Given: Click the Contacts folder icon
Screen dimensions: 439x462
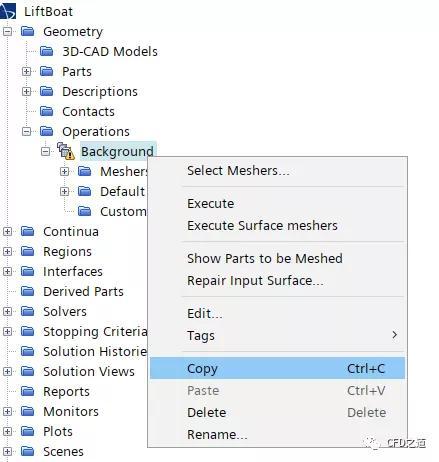Looking at the screenshot, I should click(x=47, y=111).
